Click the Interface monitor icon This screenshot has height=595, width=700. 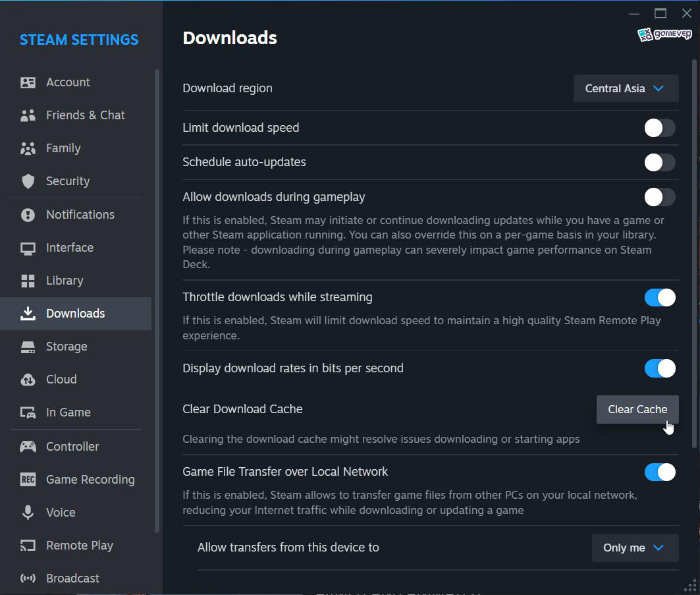pyautogui.click(x=28, y=248)
